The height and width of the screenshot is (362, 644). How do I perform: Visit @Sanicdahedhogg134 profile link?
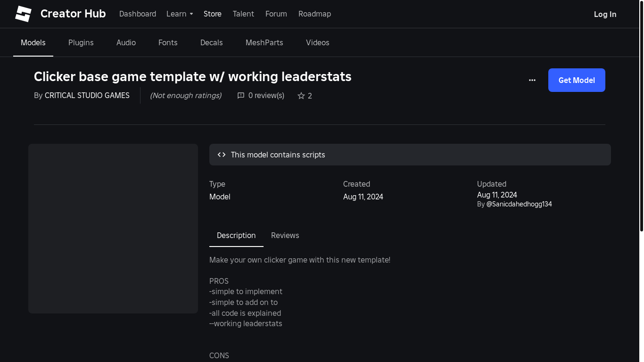click(x=519, y=204)
